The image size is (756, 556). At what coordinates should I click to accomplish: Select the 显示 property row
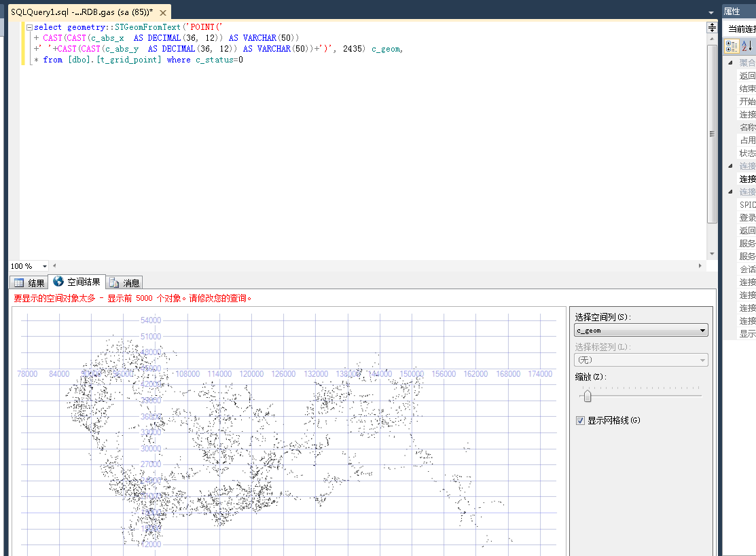747,334
